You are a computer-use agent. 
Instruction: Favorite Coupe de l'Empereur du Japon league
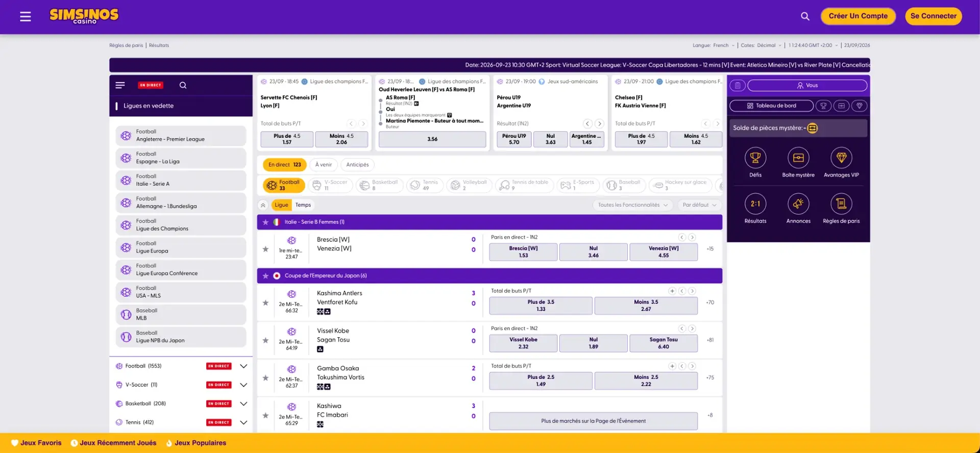265,275
